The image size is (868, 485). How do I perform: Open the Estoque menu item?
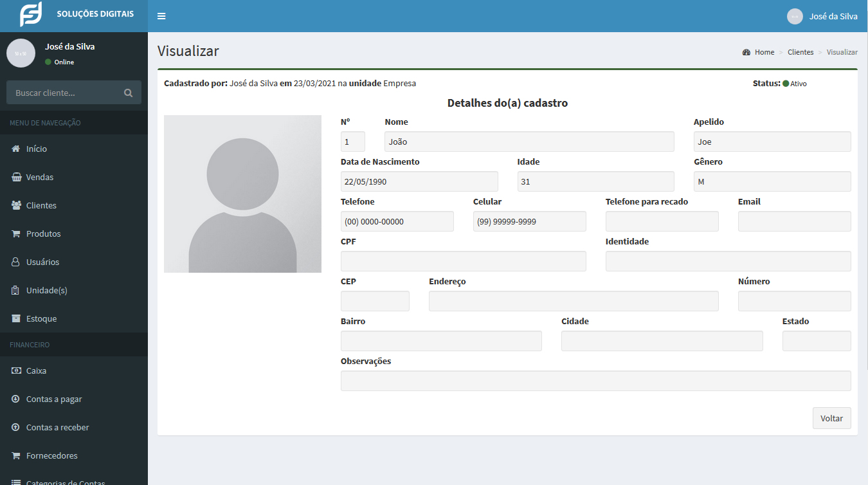pos(74,318)
